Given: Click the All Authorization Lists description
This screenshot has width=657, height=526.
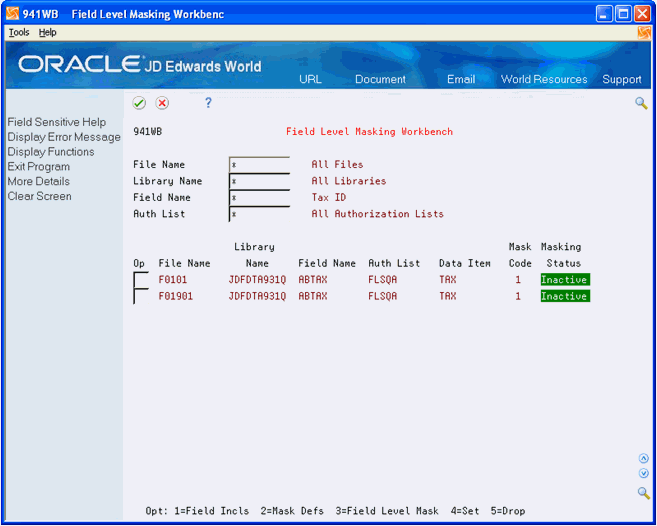Looking at the screenshot, I should pyautogui.click(x=377, y=214).
